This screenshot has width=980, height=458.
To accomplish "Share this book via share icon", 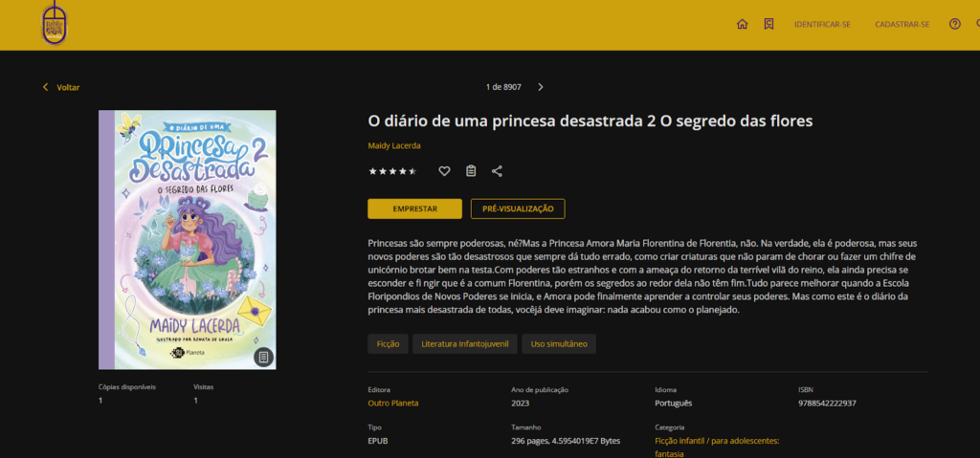I will (497, 171).
